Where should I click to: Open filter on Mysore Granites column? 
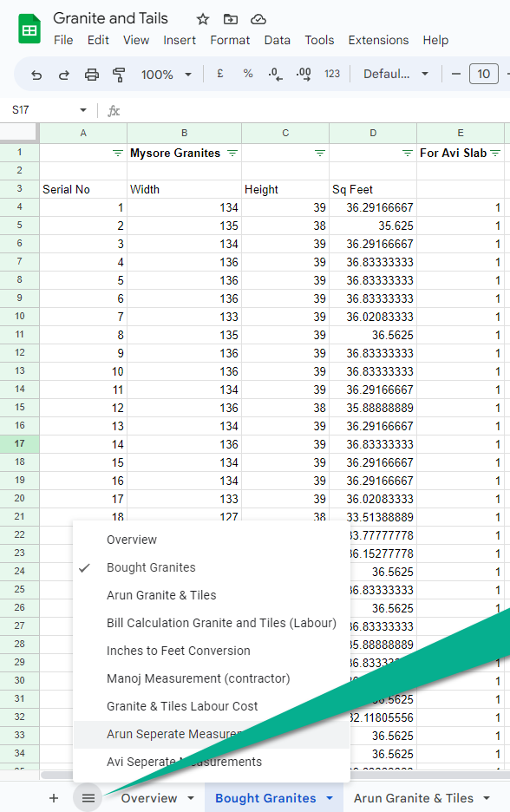(x=232, y=154)
